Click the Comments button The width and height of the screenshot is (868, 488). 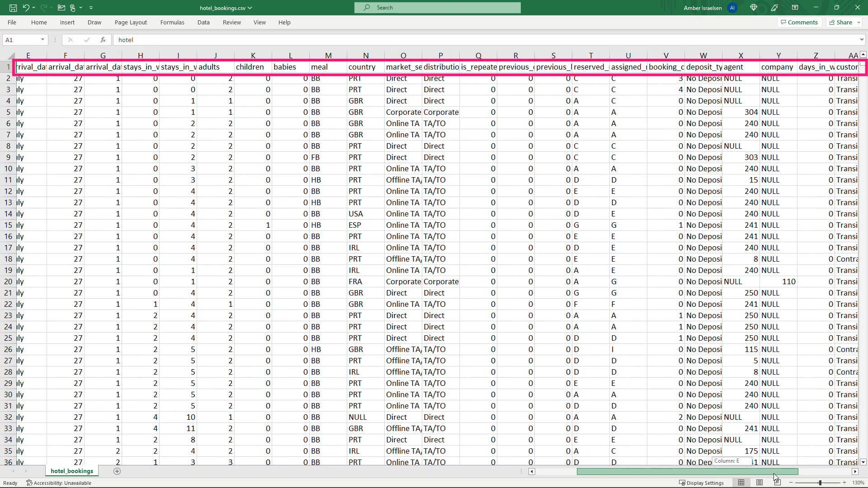click(799, 22)
